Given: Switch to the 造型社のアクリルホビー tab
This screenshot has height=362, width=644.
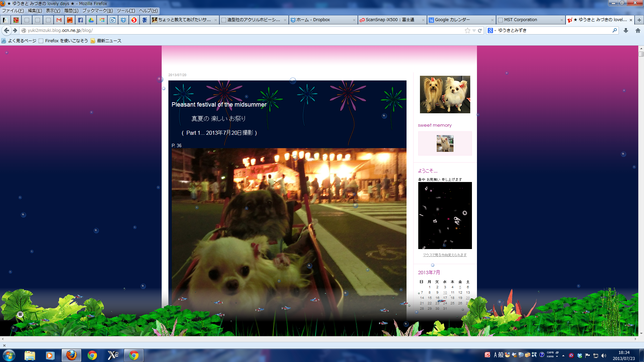Looking at the screenshot, I should click(x=254, y=20).
